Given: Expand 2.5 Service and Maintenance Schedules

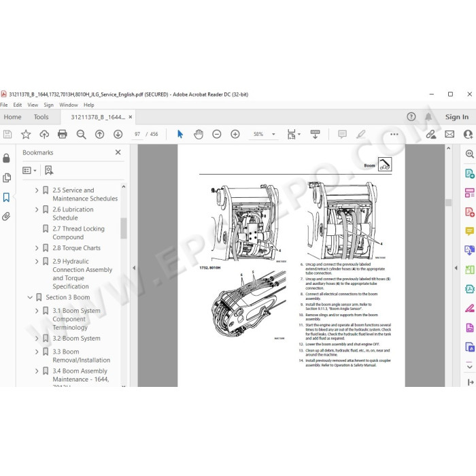Looking at the screenshot, I should click(x=37, y=190).
